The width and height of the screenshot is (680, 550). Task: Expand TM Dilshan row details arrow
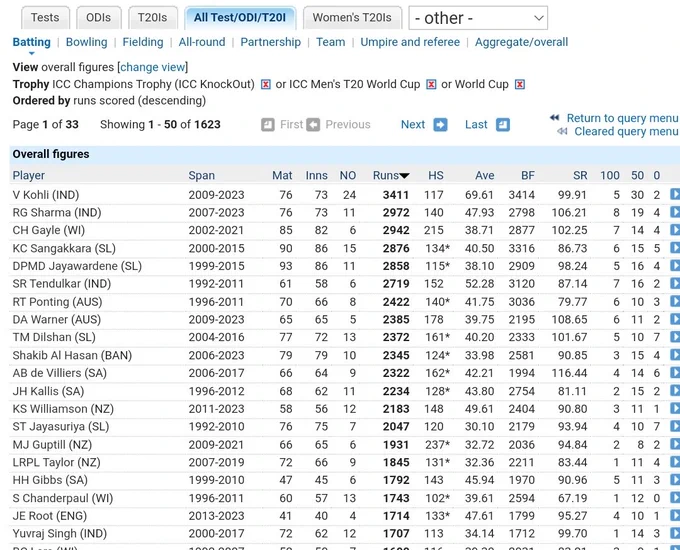pyautogui.click(x=675, y=337)
